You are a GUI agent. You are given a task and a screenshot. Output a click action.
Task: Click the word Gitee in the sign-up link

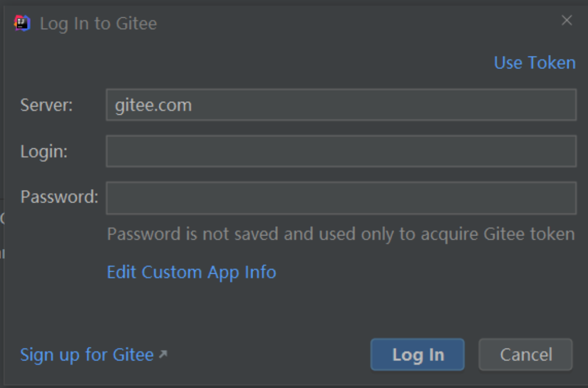[133, 355]
